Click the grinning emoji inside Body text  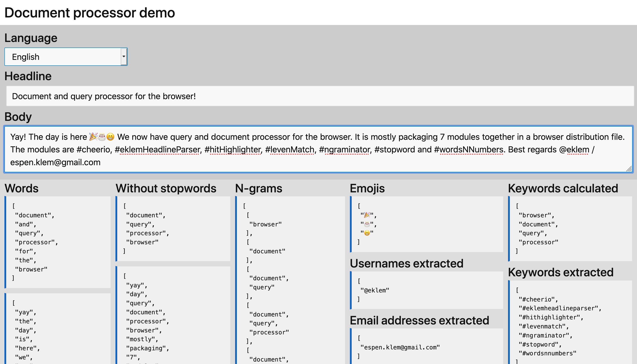pos(110,137)
